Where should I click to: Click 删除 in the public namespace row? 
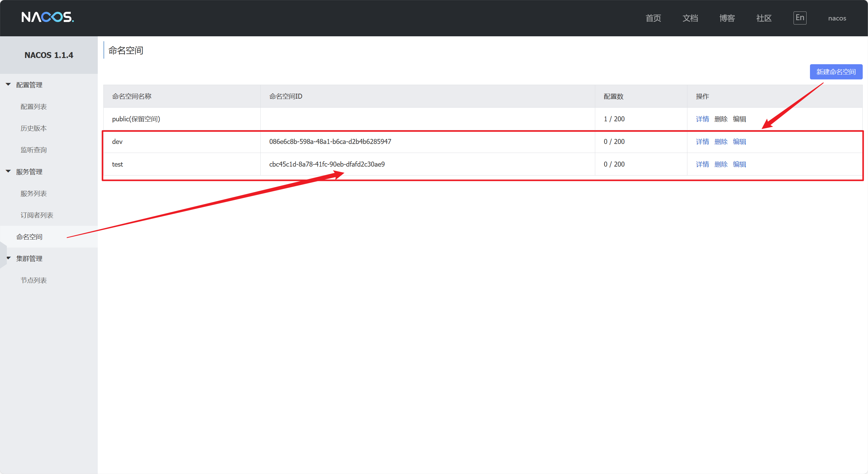click(721, 119)
